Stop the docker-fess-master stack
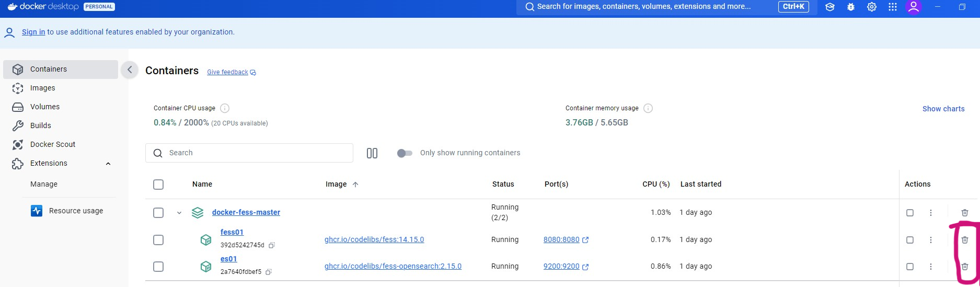980x287 pixels. pos(910,213)
